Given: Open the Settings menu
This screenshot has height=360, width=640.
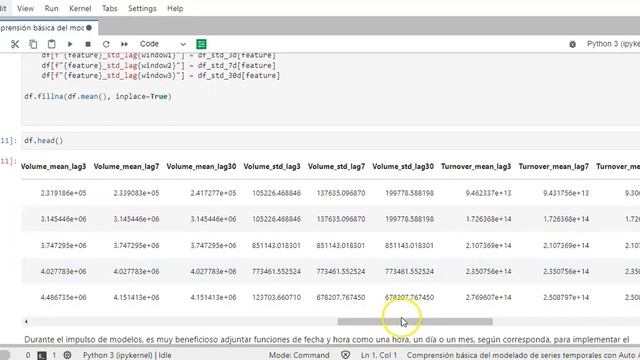Looking at the screenshot, I should pos(142,9).
